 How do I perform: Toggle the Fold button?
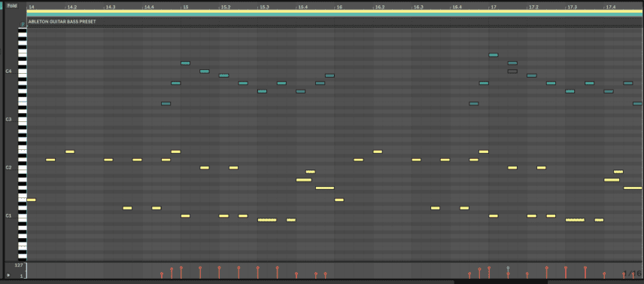(x=12, y=6)
